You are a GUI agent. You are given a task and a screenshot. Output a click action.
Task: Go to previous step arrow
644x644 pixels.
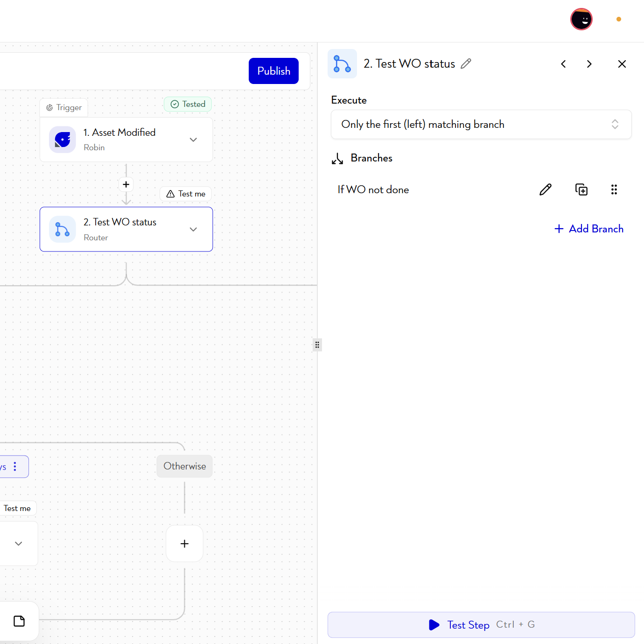563,64
